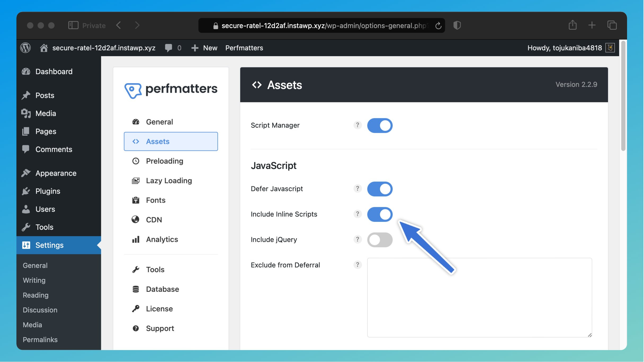Click the Plugins plug icon in sidebar
The width and height of the screenshot is (644, 362).
(x=26, y=191)
